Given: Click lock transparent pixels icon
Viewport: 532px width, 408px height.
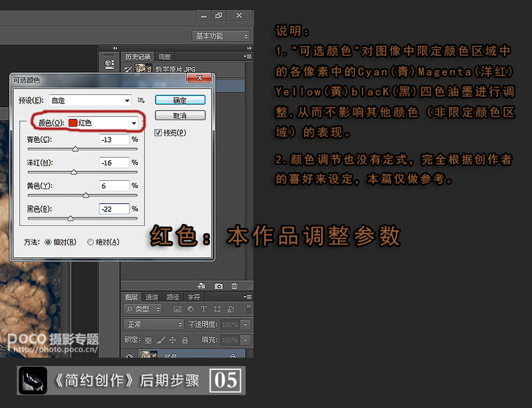Looking at the screenshot, I should point(148,340).
